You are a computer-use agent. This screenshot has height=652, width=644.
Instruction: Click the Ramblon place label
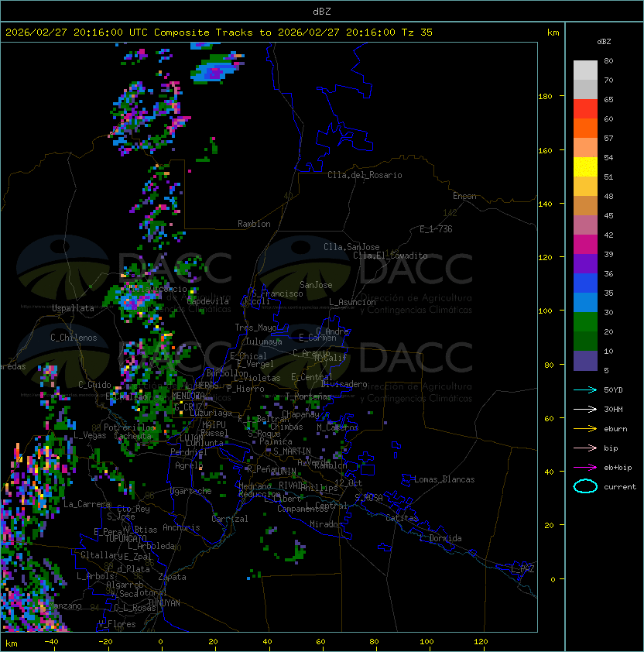254,224
